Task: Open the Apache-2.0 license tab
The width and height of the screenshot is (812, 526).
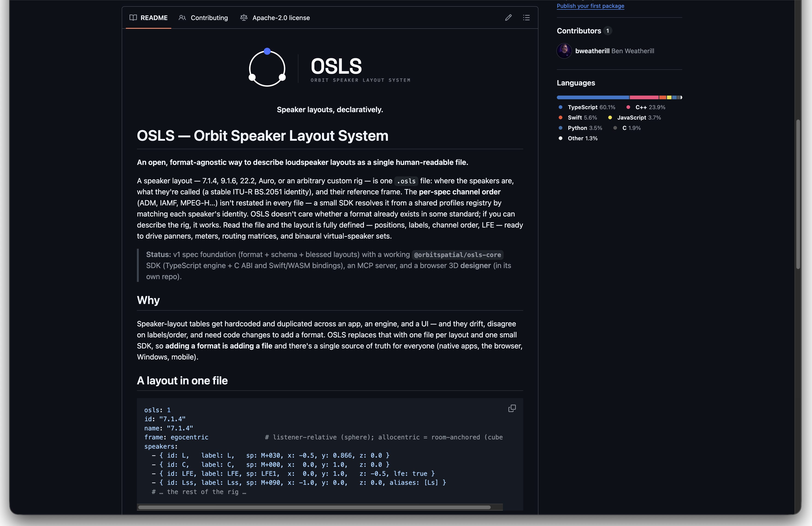Action: click(x=275, y=18)
